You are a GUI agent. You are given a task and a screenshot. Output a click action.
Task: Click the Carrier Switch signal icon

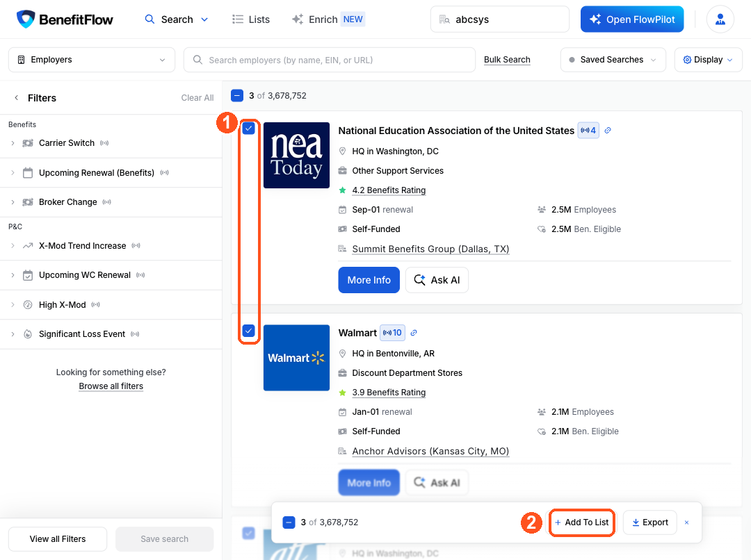tap(104, 143)
